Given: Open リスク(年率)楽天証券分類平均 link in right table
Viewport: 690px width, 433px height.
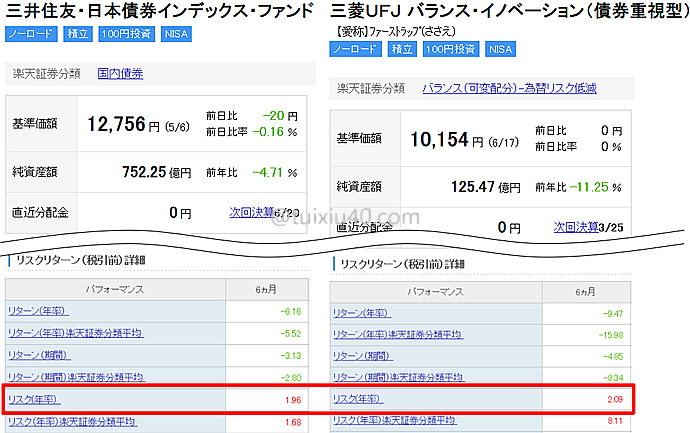Looking at the screenshot, I should (394, 421).
